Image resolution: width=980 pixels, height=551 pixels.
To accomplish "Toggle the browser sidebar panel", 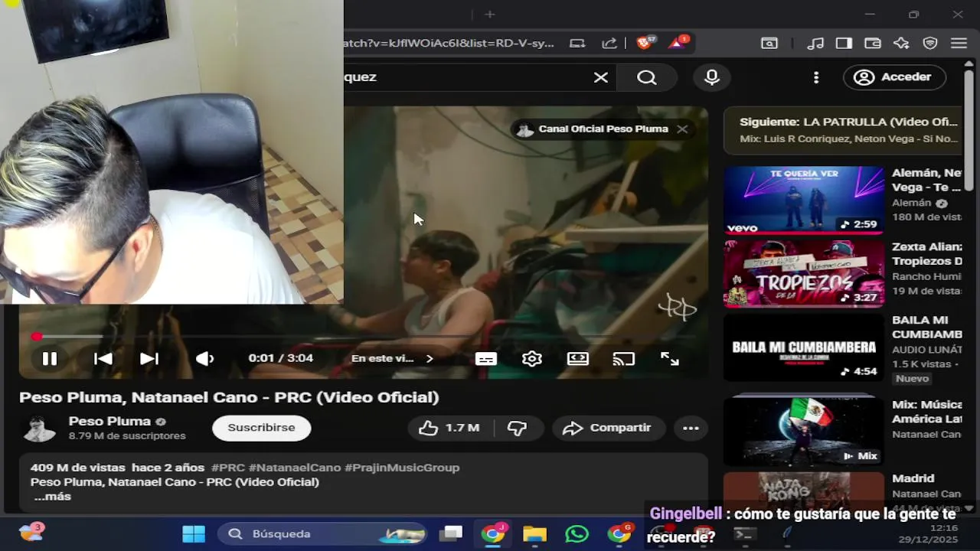I will pyautogui.click(x=844, y=44).
